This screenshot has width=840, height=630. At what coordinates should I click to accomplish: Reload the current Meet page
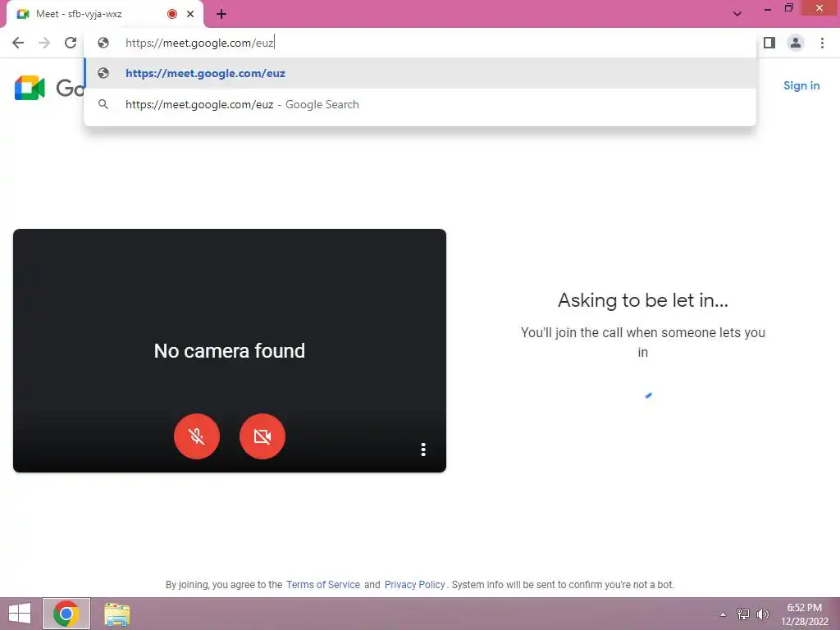coord(71,43)
